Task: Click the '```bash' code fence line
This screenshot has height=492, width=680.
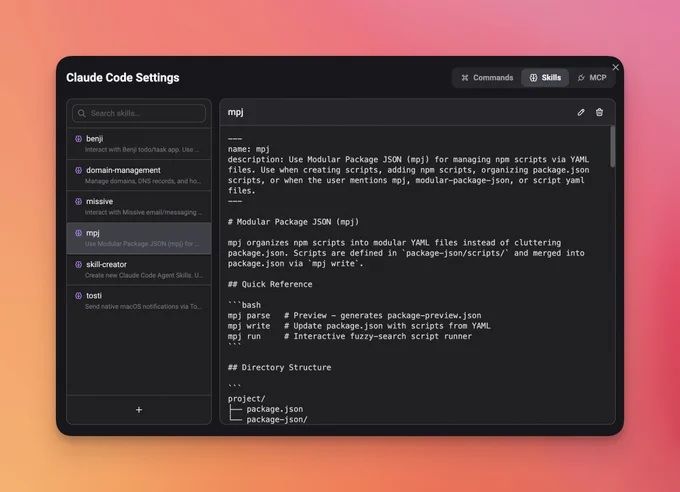Action: click(244, 305)
